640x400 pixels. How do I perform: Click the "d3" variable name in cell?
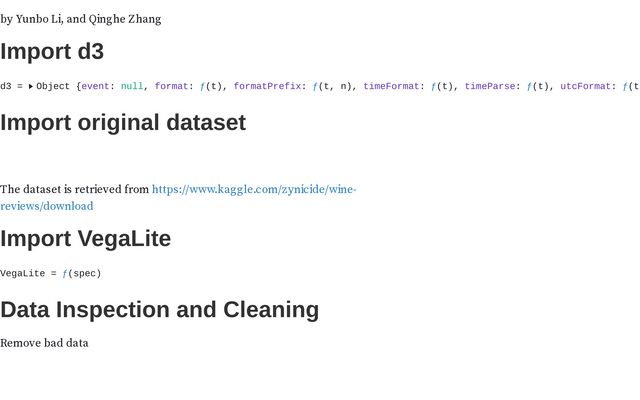coord(6,87)
